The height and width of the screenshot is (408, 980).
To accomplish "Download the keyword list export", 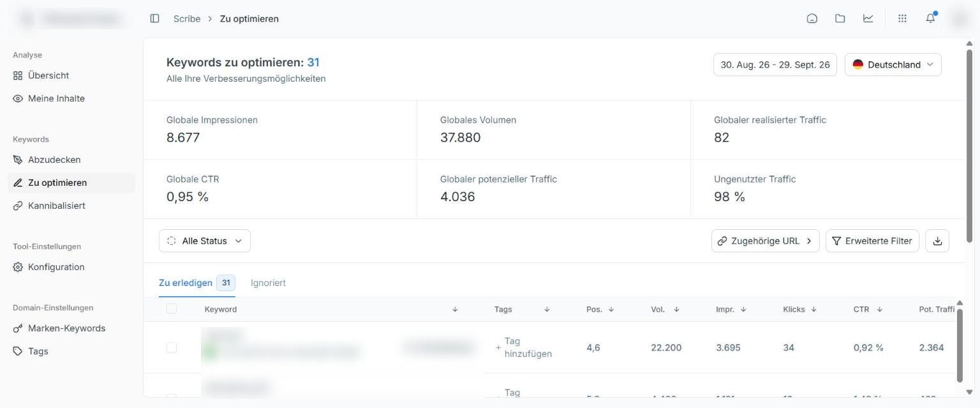I will (937, 241).
